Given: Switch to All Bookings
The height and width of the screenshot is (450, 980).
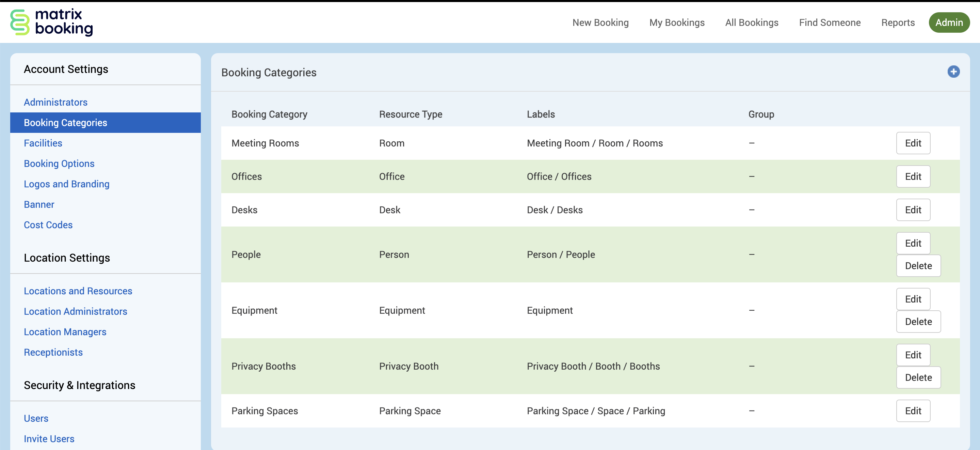Looking at the screenshot, I should click(x=751, y=22).
